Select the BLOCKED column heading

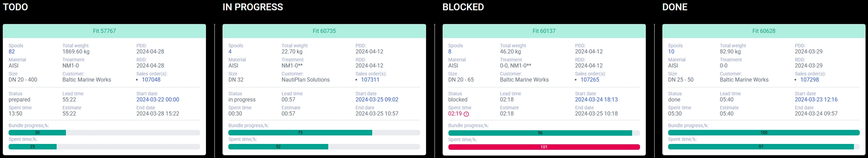pos(463,7)
